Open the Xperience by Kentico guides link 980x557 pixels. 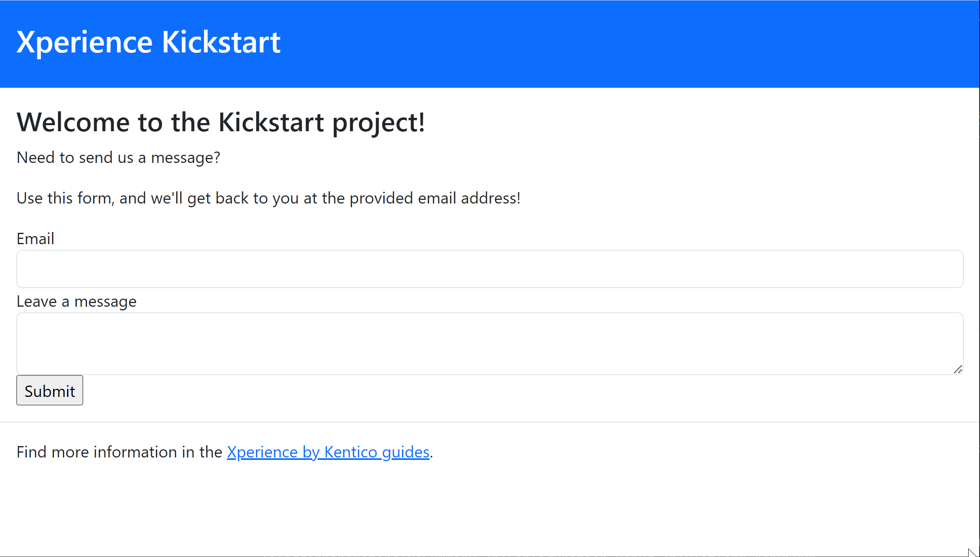pyautogui.click(x=328, y=452)
